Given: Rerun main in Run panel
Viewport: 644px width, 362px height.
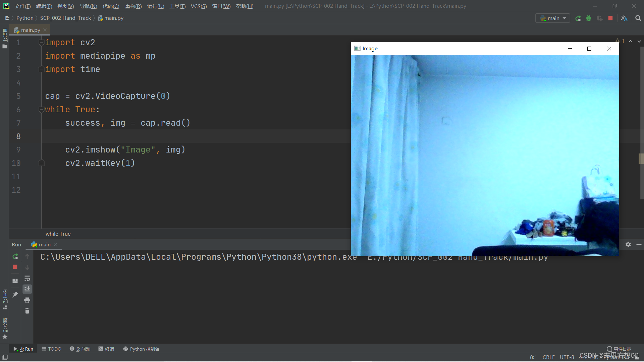Looking at the screenshot, I should pos(15,257).
